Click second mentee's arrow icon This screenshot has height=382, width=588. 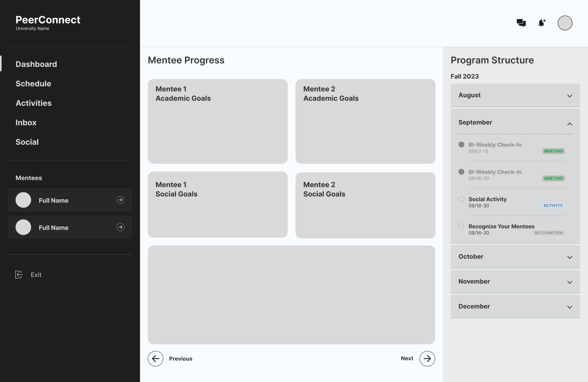click(x=120, y=227)
